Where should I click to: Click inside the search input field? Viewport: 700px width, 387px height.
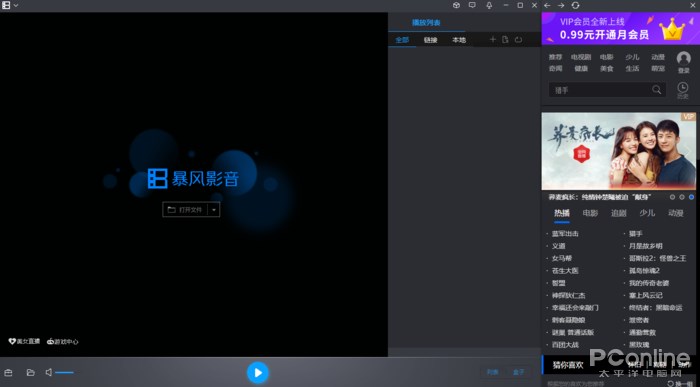click(600, 90)
